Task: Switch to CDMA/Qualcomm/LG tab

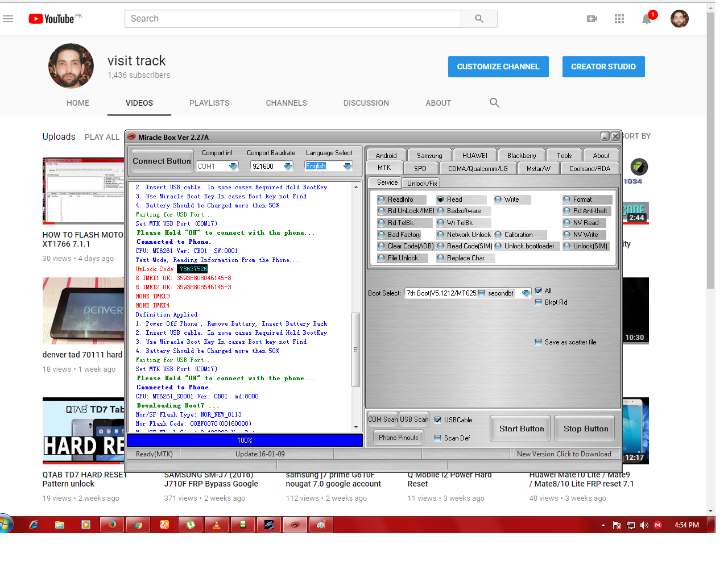Action: click(x=478, y=168)
